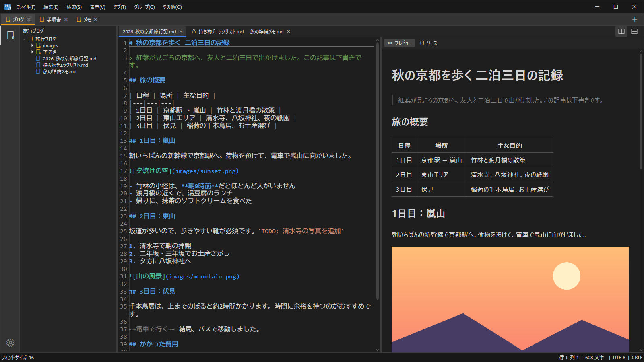Click images/mountain.png link in editor
Image resolution: width=644 pixels, height=362 pixels.
203,276
